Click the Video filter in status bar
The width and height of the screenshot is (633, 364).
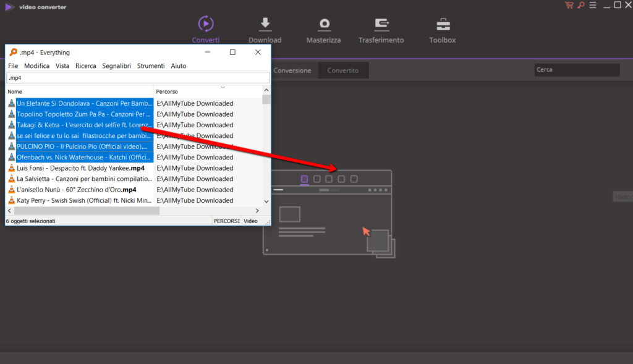(x=251, y=221)
